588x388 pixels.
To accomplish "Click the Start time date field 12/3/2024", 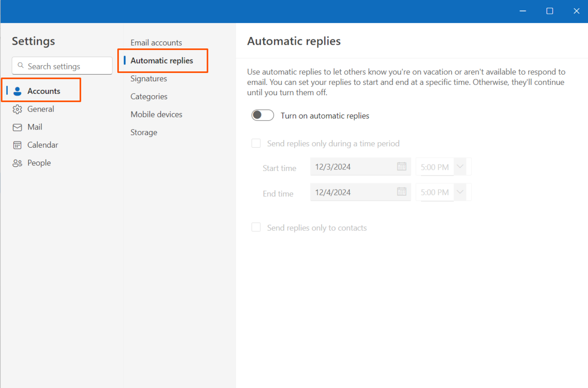I will pos(360,167).
